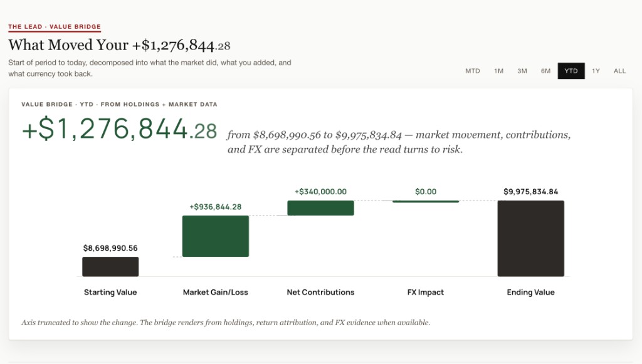Viewport: 642px width, 364px height.
Task: Click the green Market Gain/Loss bar
Action: tap(216, 236)
